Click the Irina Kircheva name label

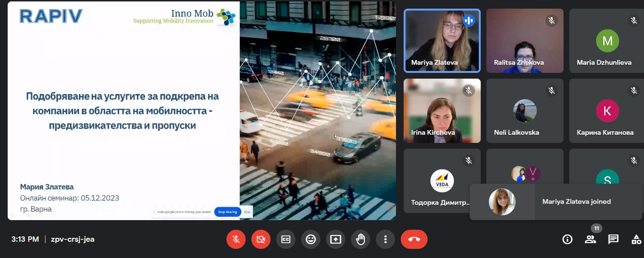pos(433,132)
